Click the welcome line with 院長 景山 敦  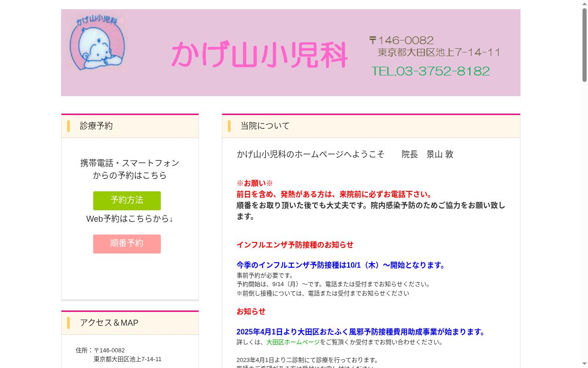(x=345, y=155)
